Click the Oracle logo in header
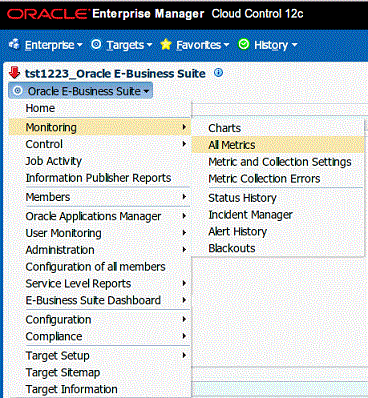368x398 pixels. [47, 14]
